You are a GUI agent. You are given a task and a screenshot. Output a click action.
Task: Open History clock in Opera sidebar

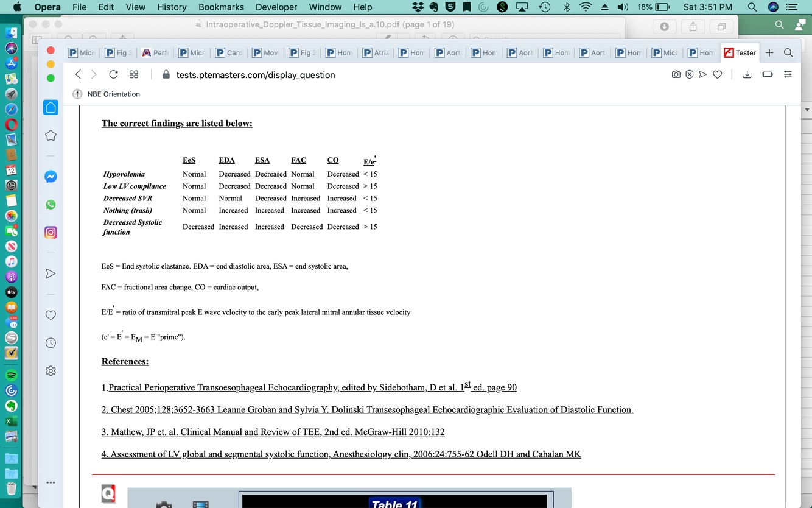coord(51,343)
